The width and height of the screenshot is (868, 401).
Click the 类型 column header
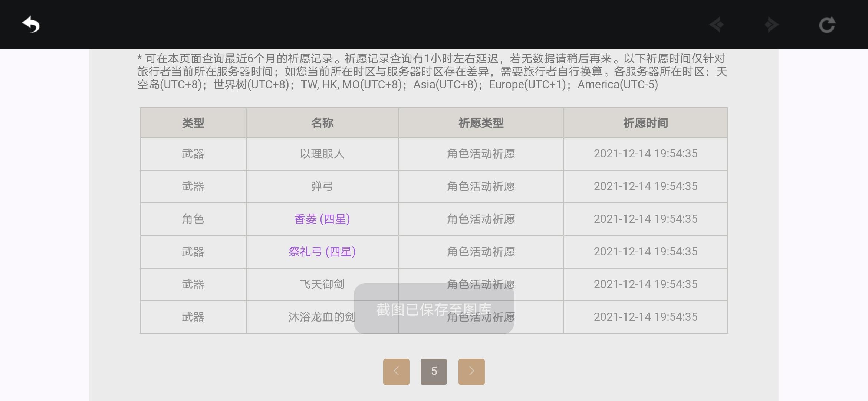click(x=193, y=123)
